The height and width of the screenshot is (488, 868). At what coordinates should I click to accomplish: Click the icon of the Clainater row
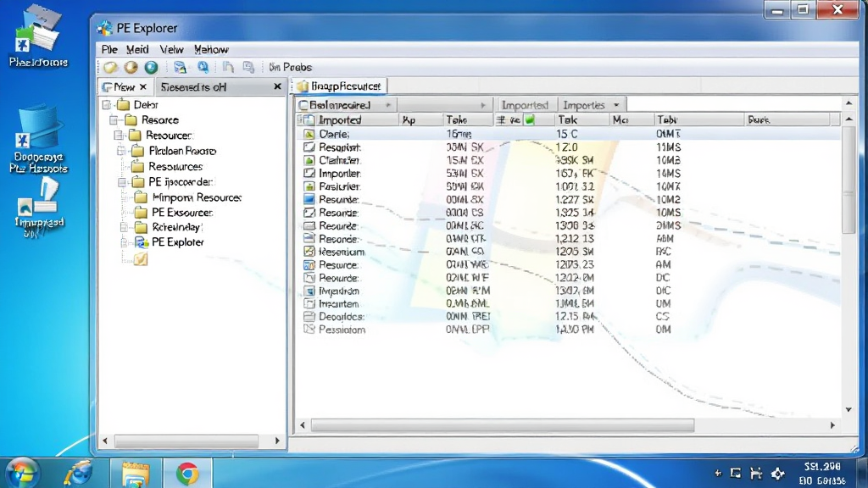tap(309, 160)
